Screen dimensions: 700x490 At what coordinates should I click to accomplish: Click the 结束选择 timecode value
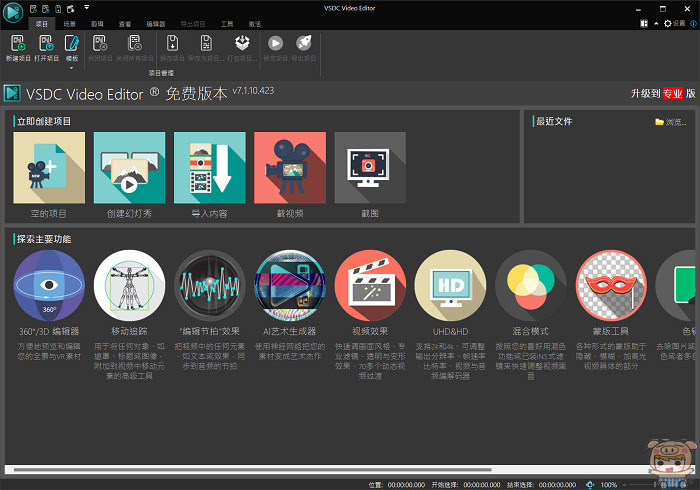[x=557, y=485]
